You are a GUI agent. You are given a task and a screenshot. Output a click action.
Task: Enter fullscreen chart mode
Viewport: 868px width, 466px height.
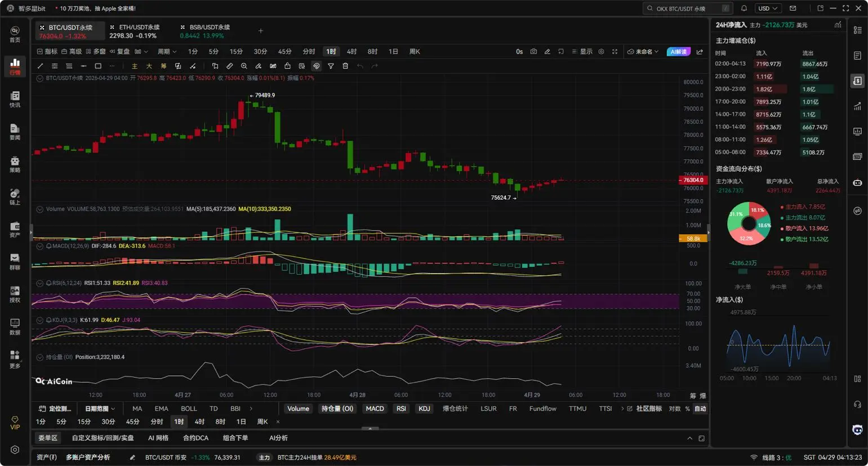tap(615, 52)
